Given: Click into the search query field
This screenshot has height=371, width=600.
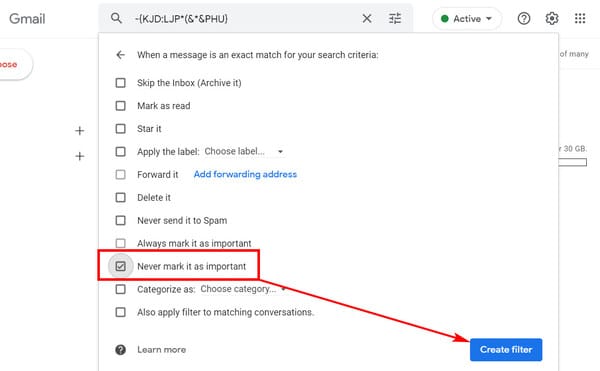Looking at the screenshot, I should click(x=245, y=18).
